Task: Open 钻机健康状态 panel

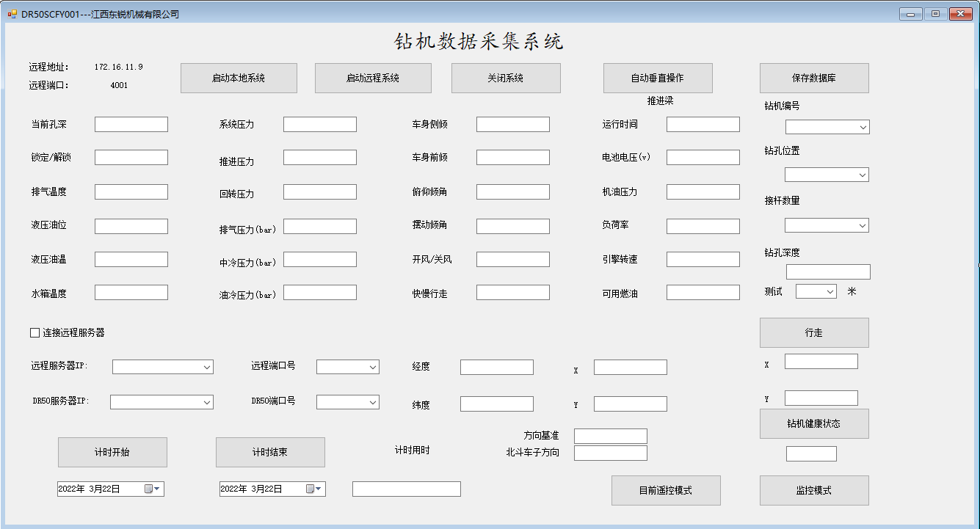Action: (813, 423)
